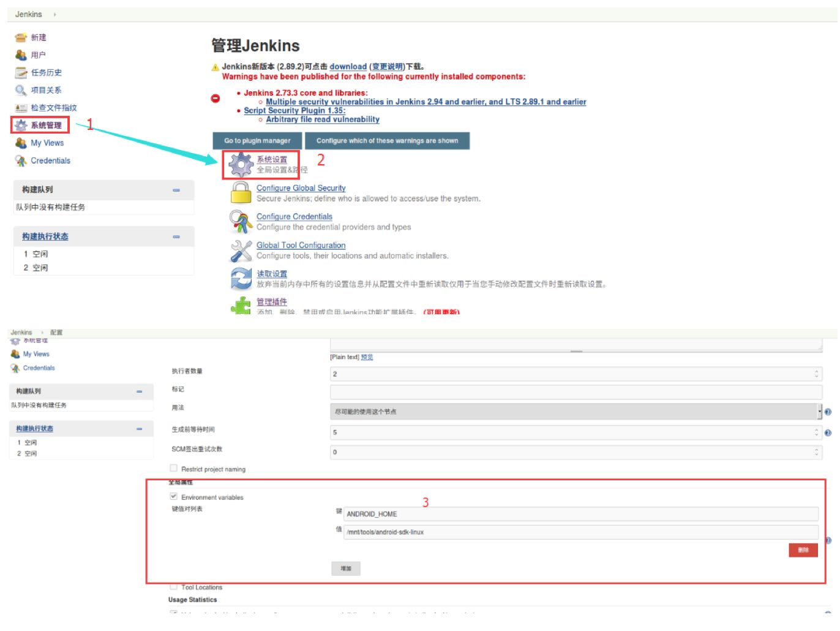The width and height of the screenshot is (840, 631).
Task: Click the 系统管理 gear icon in sidebar
Action: pyautogui.click(x=21, y=126)
